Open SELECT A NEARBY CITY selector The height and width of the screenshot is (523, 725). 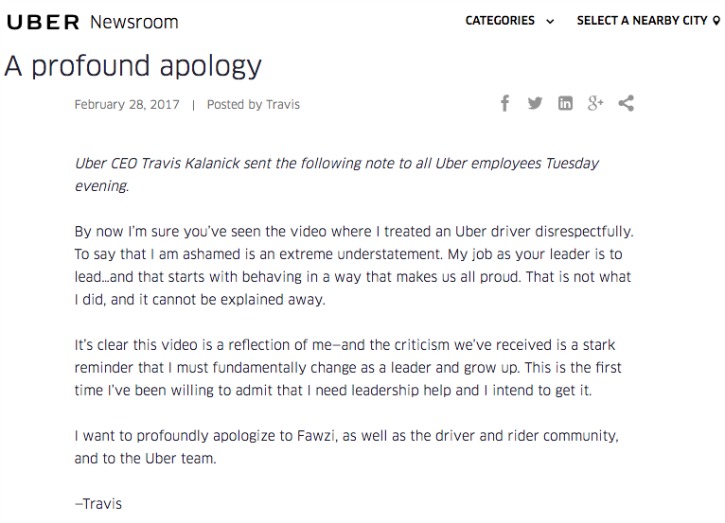click(642, 20)
